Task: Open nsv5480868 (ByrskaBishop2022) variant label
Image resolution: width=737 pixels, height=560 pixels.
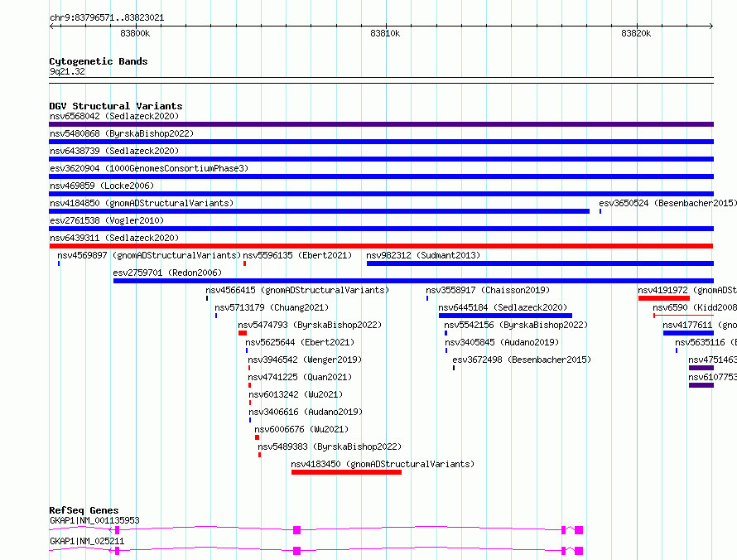Action: (x=122, y=133)
